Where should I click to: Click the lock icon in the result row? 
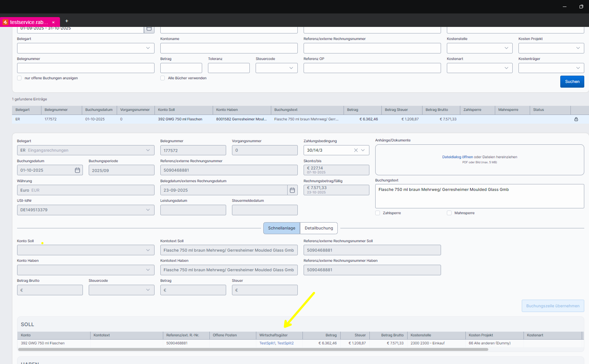[576, 119]
